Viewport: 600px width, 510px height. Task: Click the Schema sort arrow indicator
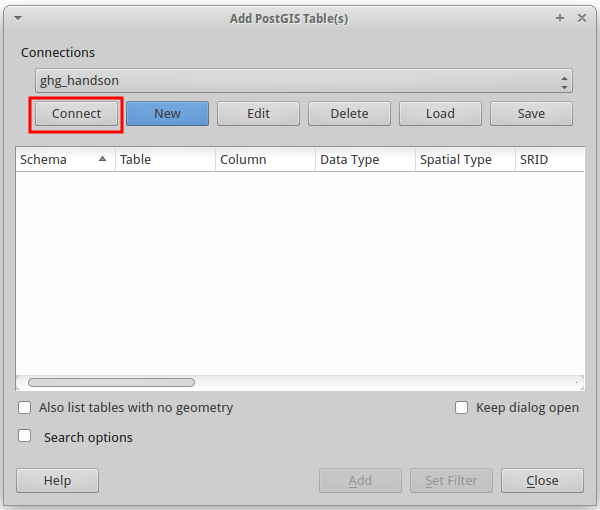coord(102,159)
